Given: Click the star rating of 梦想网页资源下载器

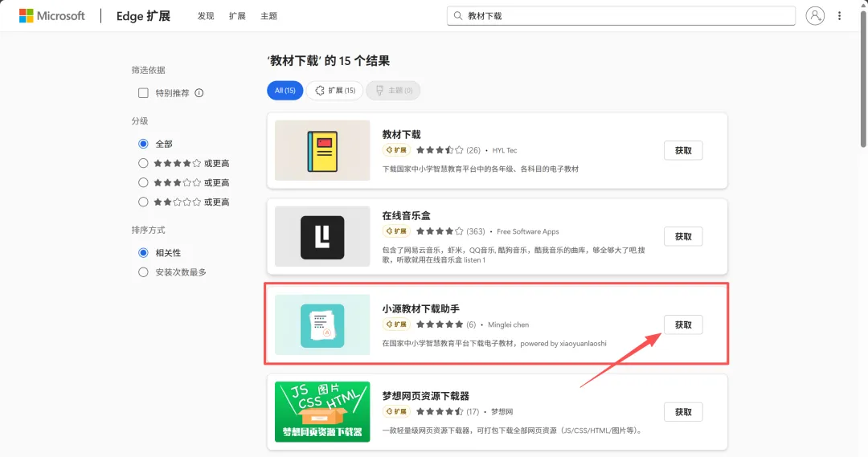Looking at the screenshot, I should click(440, 412).
